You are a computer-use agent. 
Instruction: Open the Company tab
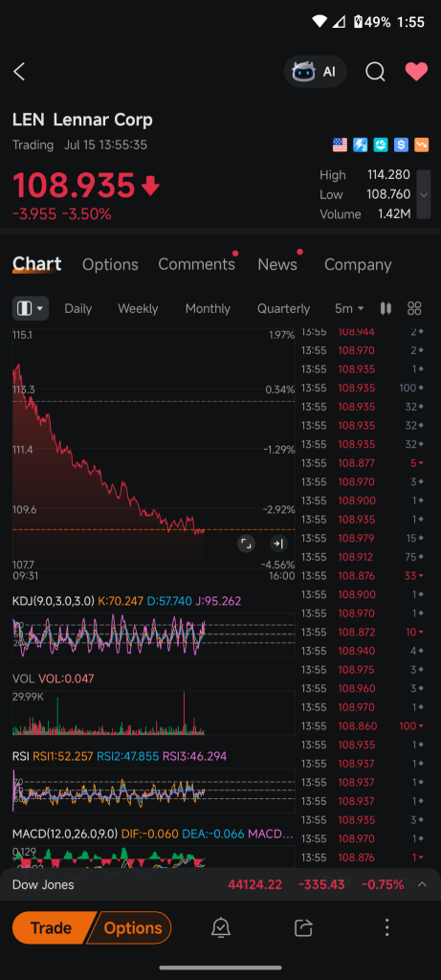(358, 264)
